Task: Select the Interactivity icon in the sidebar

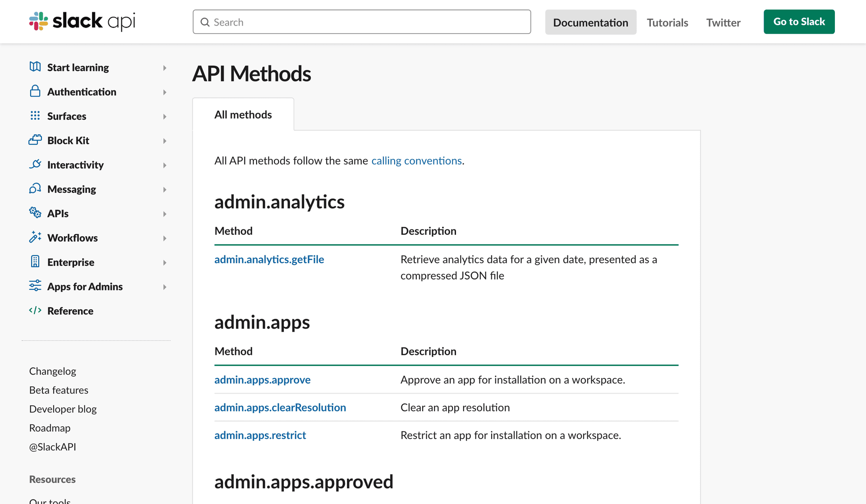Action: click(35, 165)
